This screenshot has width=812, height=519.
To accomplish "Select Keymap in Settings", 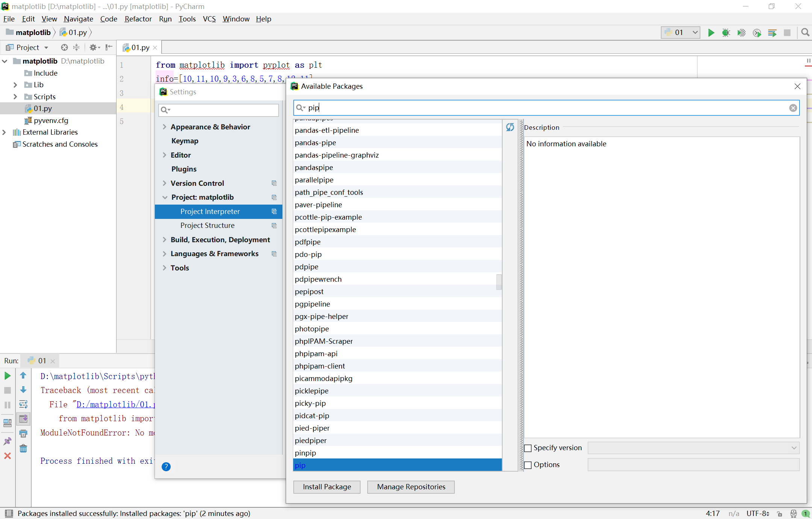I will [x=185, y=141].
